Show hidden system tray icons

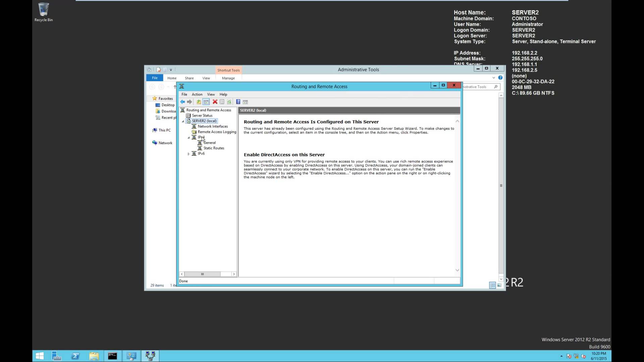pos(561,356)
